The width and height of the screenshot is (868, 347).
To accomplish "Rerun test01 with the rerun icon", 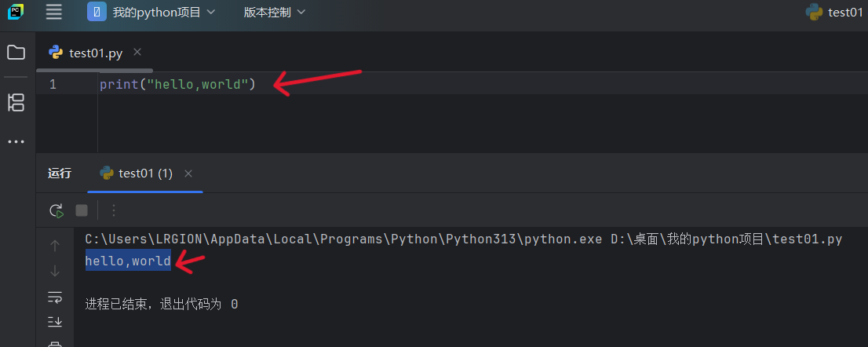I will tap(57, 210).
